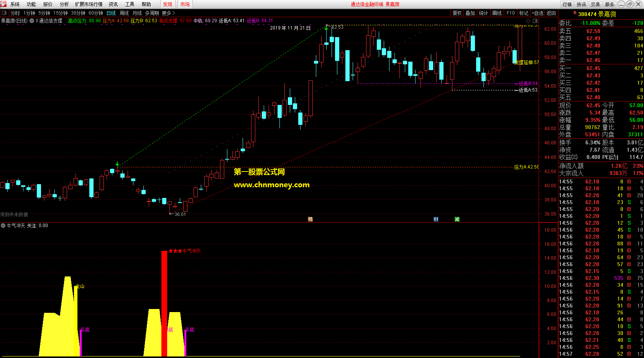Open the 功能 menu

[x=31, y=4]
